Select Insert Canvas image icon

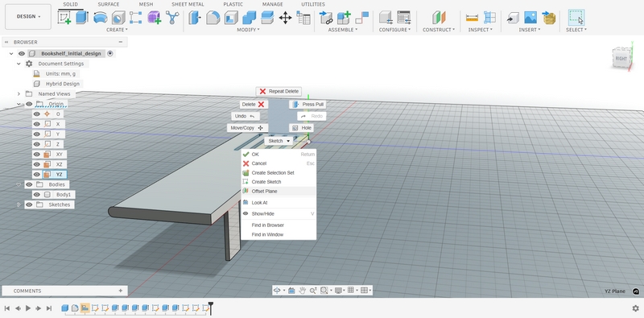pos(530,18)
